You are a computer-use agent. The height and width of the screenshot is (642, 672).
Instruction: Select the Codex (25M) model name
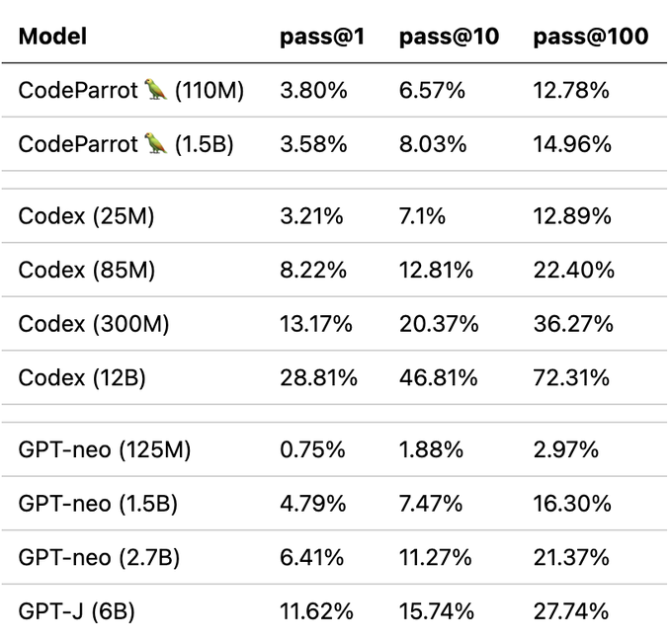pyautogui.click(x=87, y=217)
